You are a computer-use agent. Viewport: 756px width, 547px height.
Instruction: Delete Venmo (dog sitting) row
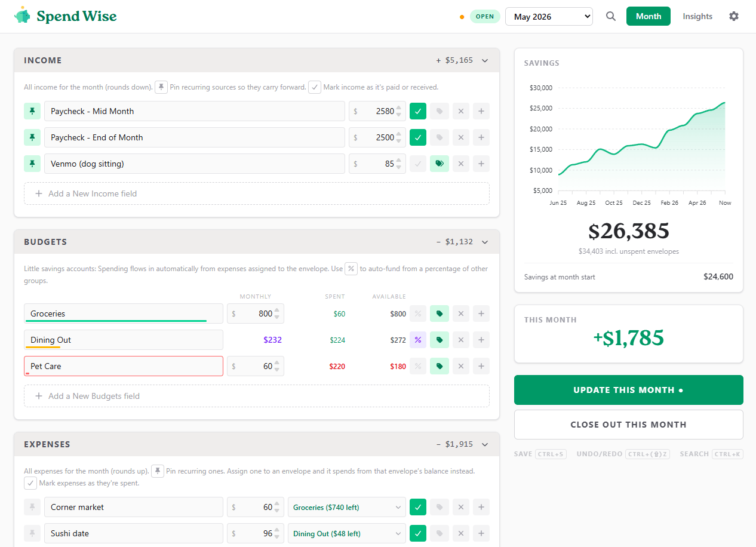(x=460, y=164)
